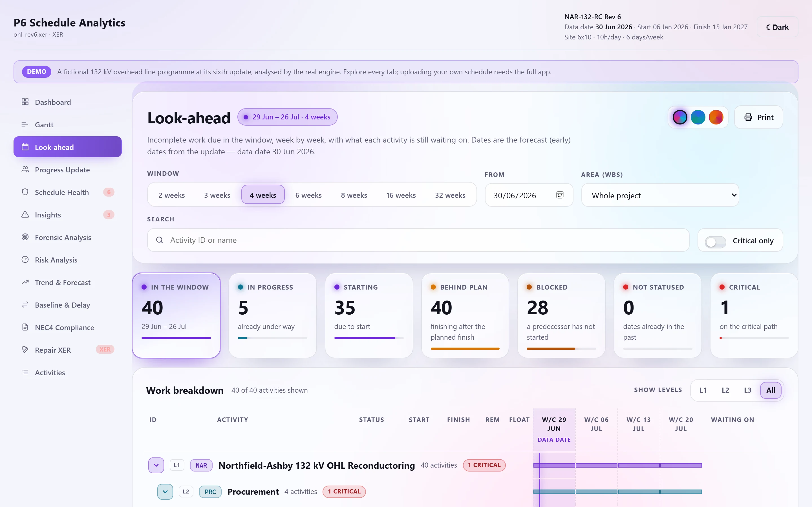Click the Print printer icon button

click(758, 117)
